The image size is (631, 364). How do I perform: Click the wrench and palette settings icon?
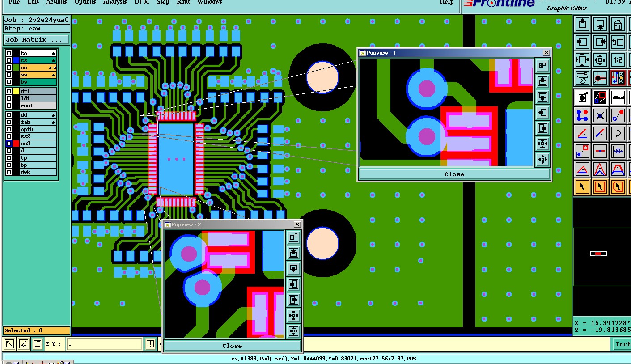tap(582, 78)
